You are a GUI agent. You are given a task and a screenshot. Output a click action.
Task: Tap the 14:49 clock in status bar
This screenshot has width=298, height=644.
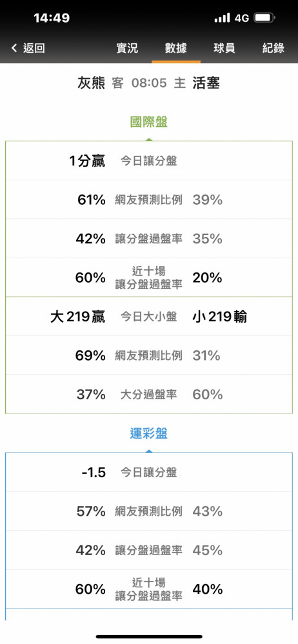[x=52, y=18]
